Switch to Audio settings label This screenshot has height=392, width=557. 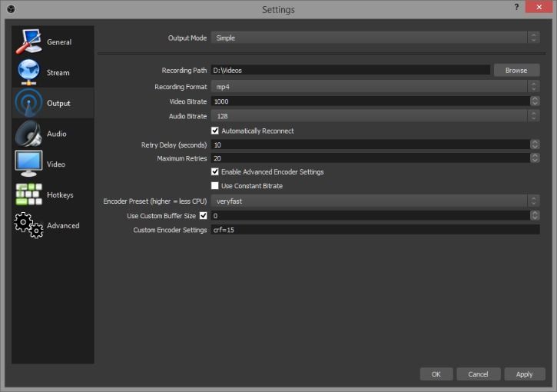(x=57, y=134)
